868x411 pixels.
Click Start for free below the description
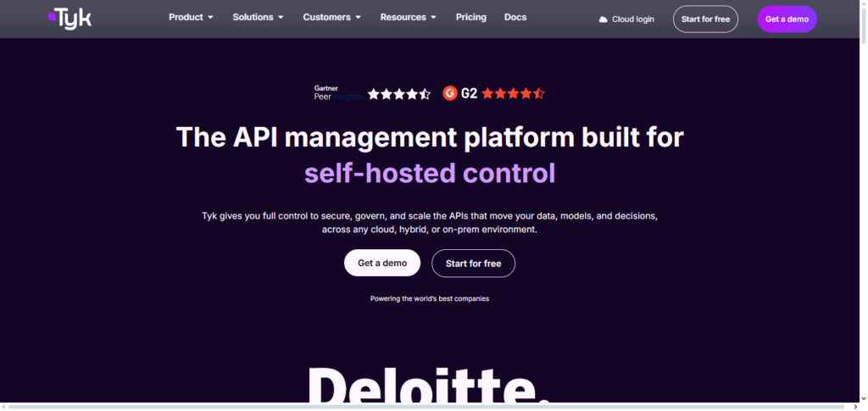[473, 264]
